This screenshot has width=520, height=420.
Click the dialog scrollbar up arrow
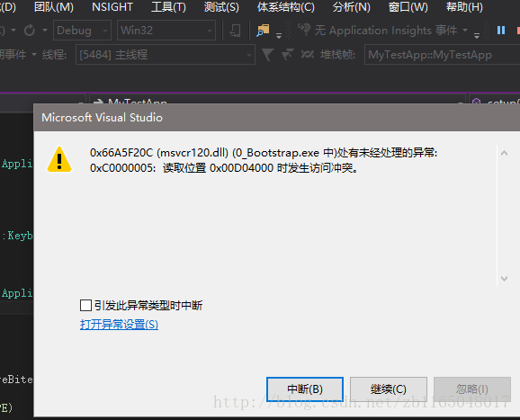pos(504,153)
